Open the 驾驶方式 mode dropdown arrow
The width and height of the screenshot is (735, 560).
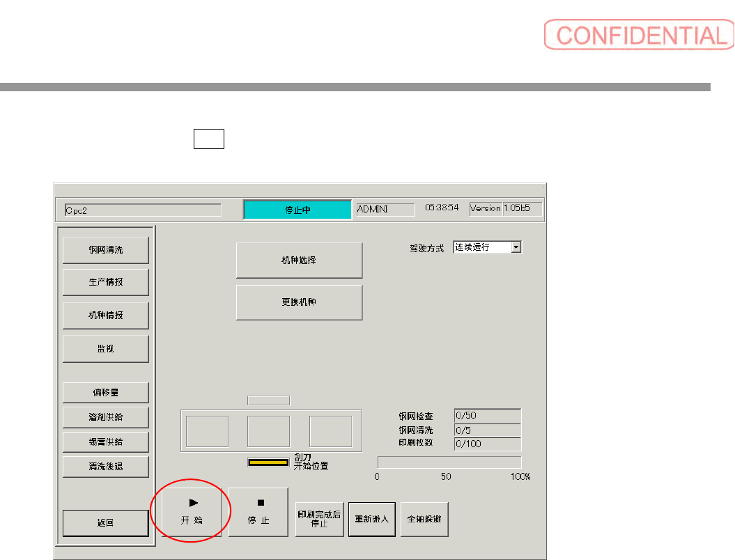[516, 247]
